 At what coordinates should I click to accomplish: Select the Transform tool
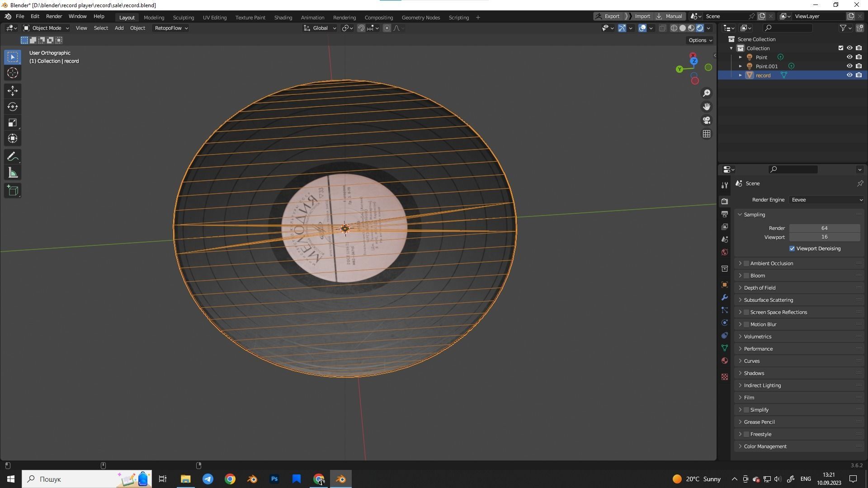point(13,138)
